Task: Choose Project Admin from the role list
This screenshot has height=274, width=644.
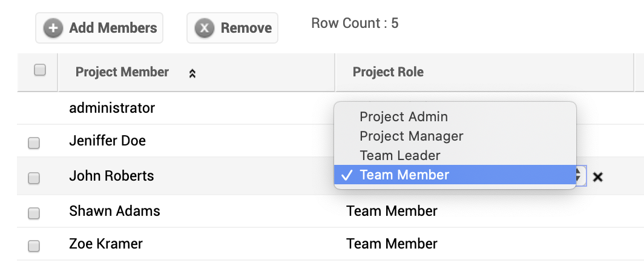Action: pyautogui.click(x=404, y=117)
